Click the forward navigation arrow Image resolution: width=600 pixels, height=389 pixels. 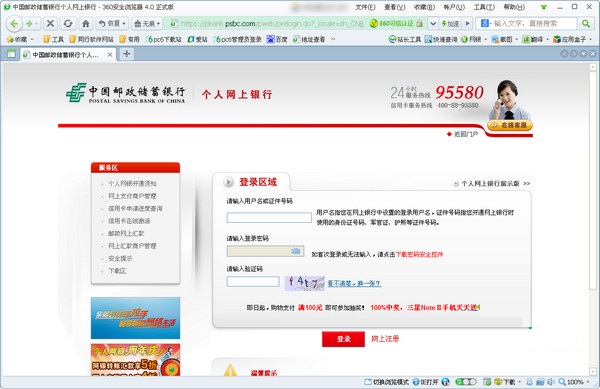point(29,24)
